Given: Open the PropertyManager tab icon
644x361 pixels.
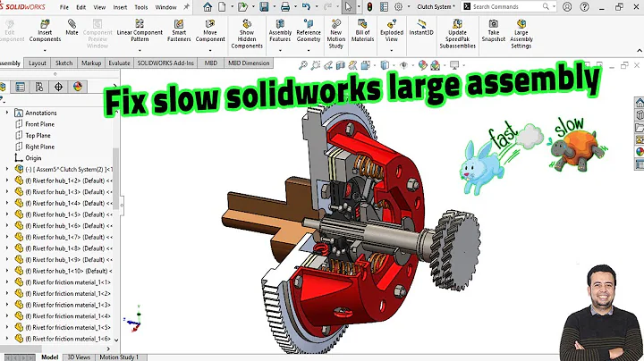Looking at the screenshot, I should click(20, 87).
